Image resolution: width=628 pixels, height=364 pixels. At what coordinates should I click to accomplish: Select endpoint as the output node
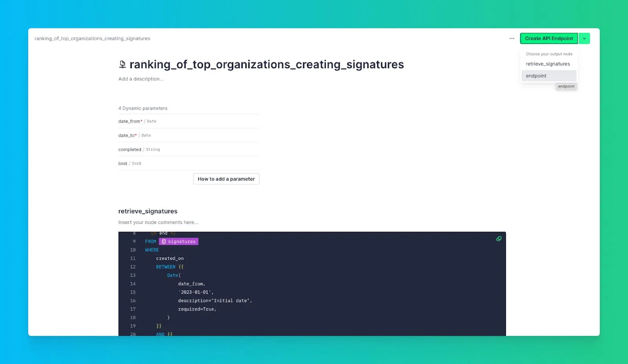click(536, 75)
